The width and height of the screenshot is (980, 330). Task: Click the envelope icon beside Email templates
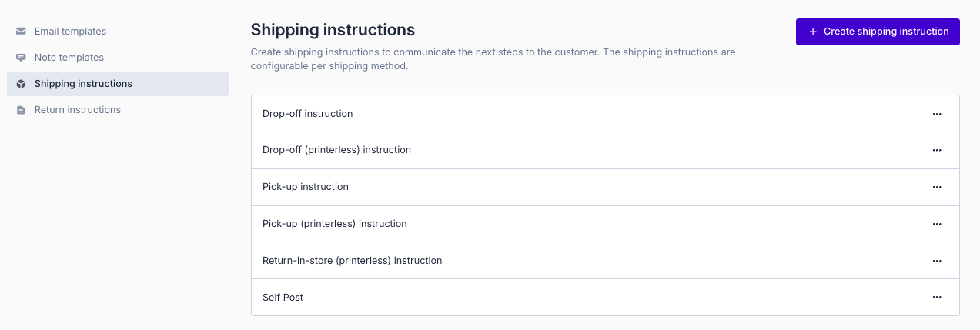tap(21, 32)
